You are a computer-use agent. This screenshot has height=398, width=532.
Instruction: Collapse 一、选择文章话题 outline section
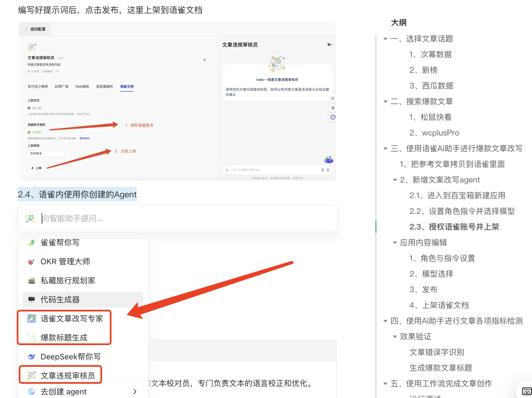(385, 39)
